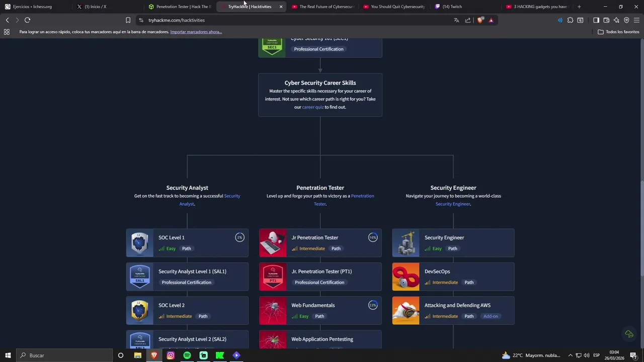
Task: Open the browser main menu
Action: coord(636,20)
